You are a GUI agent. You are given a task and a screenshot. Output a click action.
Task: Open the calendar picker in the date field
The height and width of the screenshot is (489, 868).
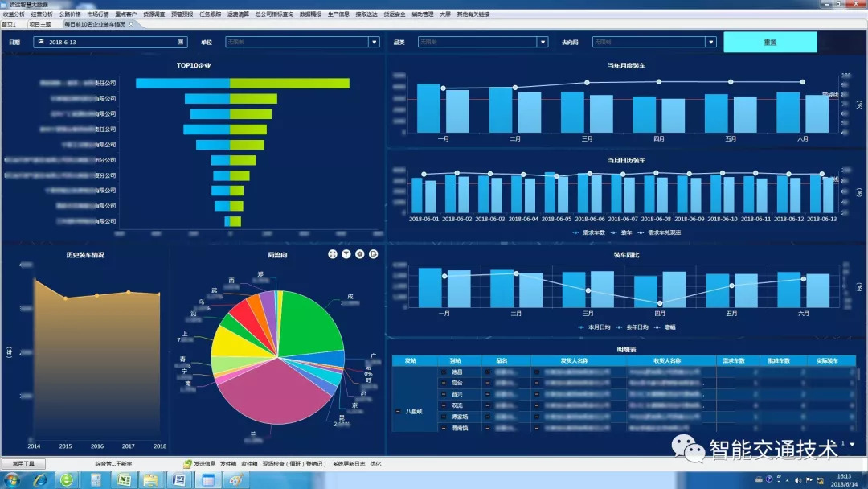pyautogui.click(x=180, y=42)
